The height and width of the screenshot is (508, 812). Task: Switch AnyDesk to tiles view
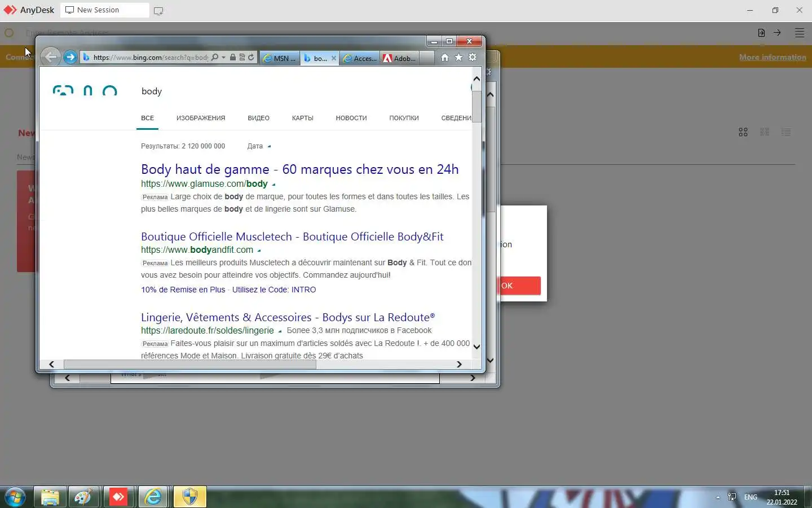point(743,132)
